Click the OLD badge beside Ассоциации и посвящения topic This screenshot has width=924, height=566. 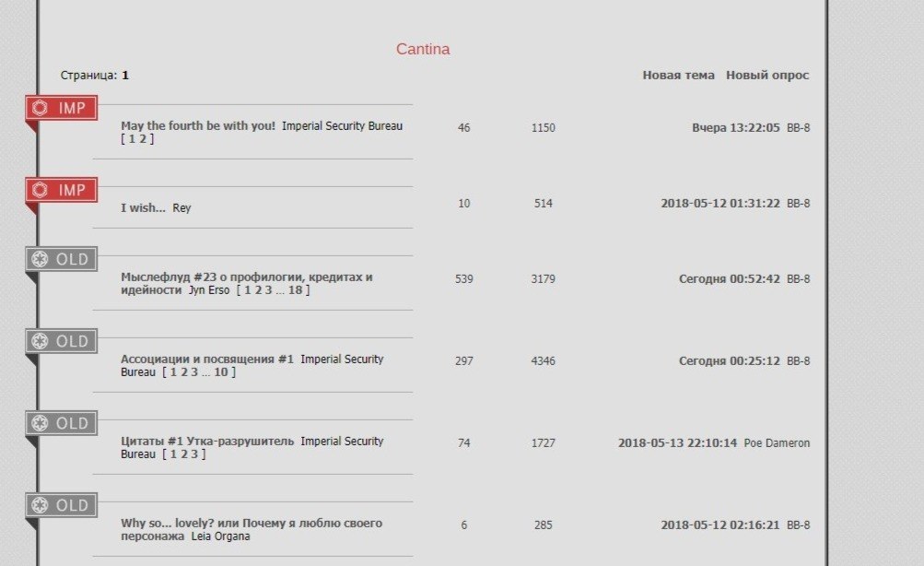click(x=62, y=341)
